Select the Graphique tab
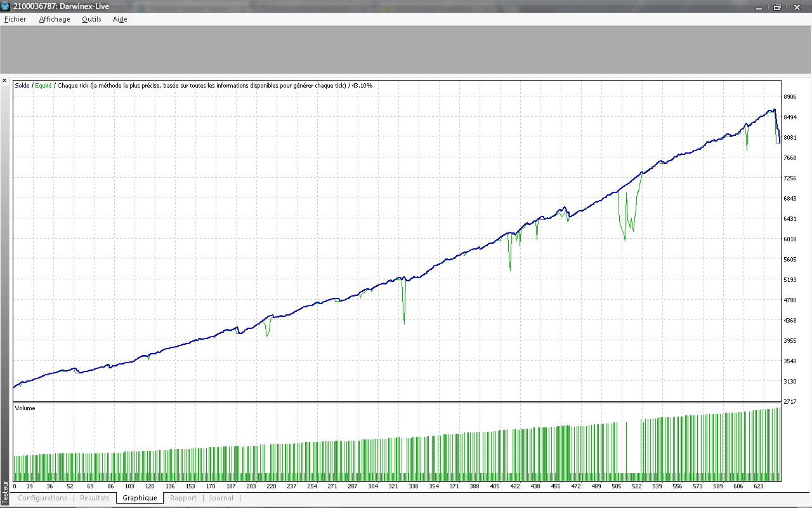The height and width of the screenshot is (508, 812). click(140, 498)
